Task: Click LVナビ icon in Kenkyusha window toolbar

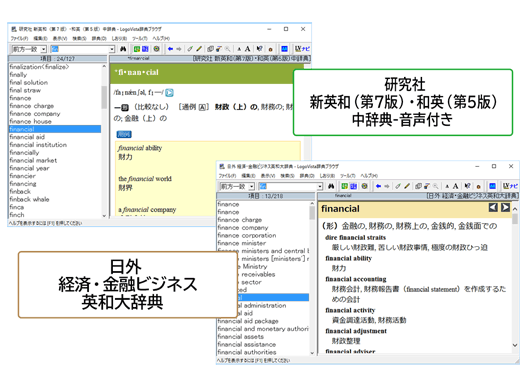Action: (x=302, y=49)
